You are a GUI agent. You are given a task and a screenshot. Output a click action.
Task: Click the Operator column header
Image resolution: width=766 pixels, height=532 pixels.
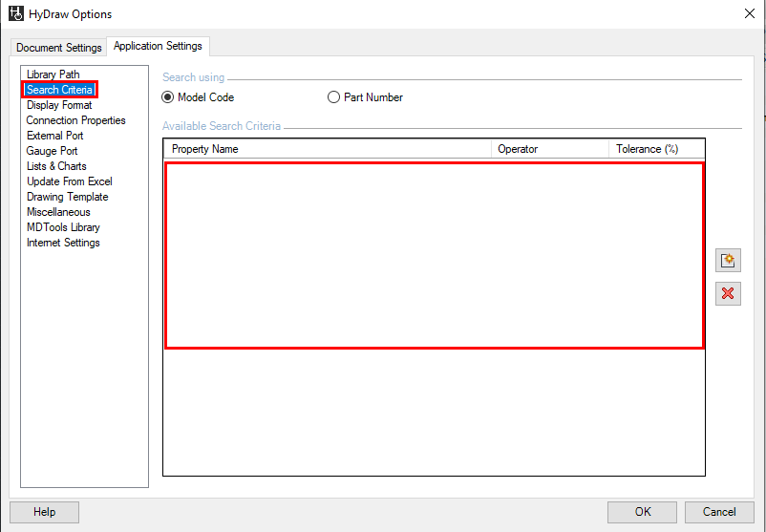click(x=550, y=149)
